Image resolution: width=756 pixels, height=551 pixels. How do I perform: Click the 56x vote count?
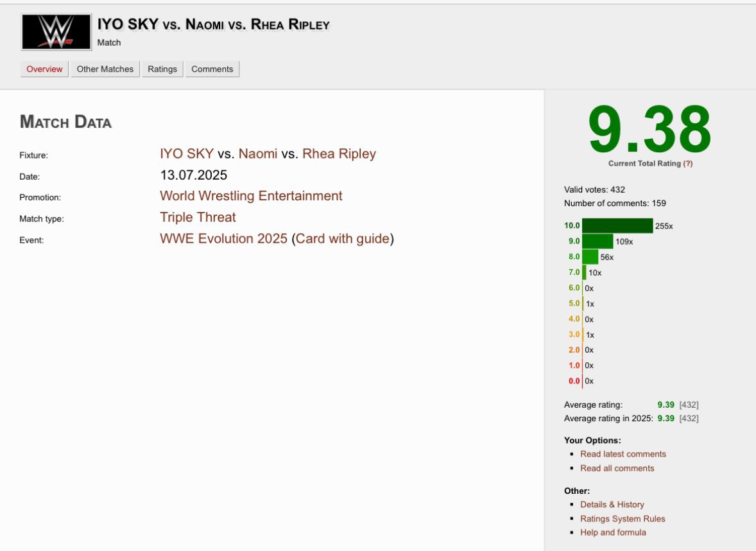click(x=607, y=257)
